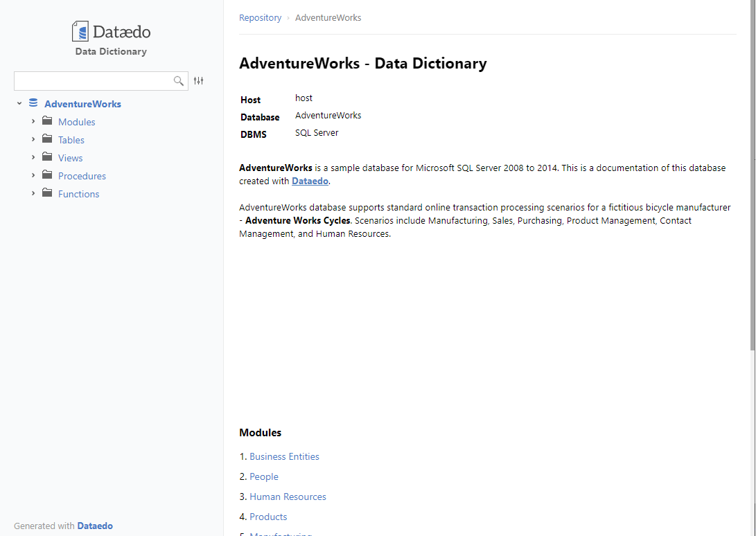The image size is (756, 536).
Task: Click the search magnifier icon
Action: coord(179,81)
